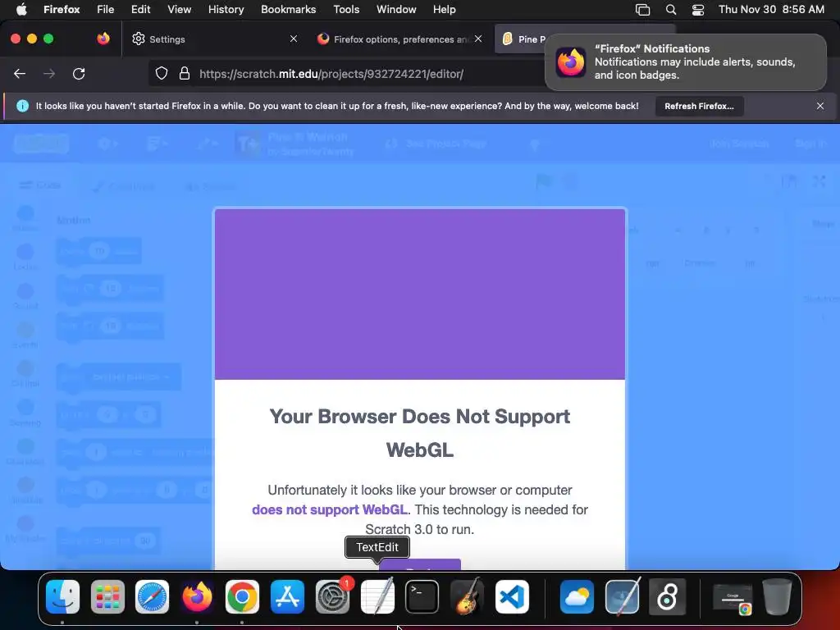Open the Help menu
Screen dimensions: 840x630
(x=444, y=10)
